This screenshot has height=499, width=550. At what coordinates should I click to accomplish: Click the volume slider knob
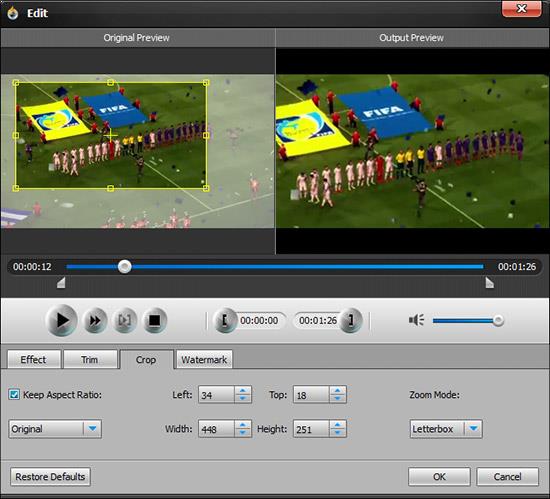[498, 320]
